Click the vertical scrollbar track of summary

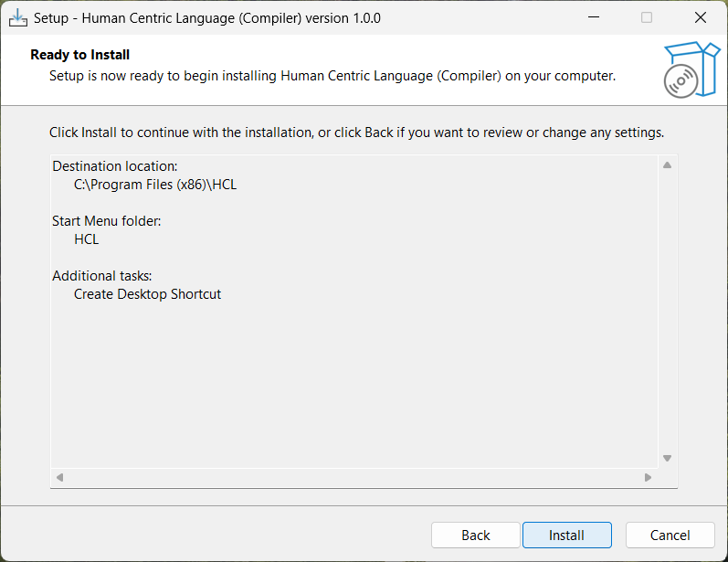[667, 311]
